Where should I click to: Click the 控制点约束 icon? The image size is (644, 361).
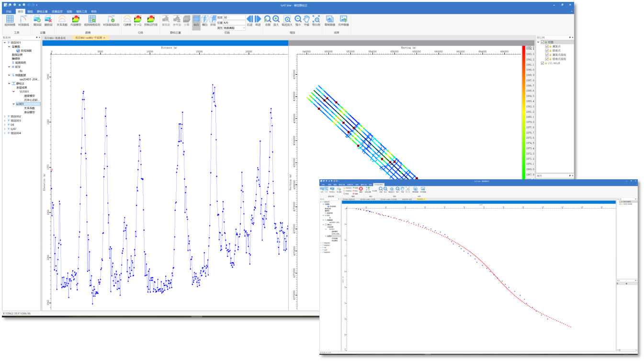(151, 19)
